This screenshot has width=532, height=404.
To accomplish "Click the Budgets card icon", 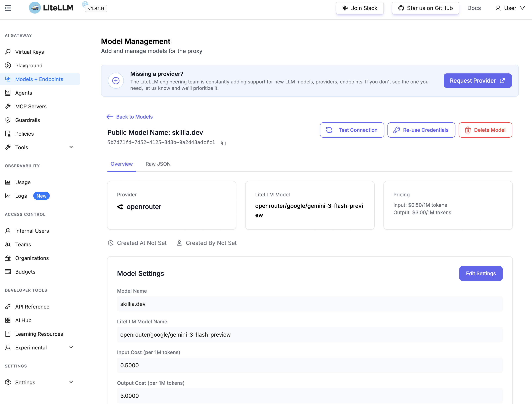I will tap(8, 272).
